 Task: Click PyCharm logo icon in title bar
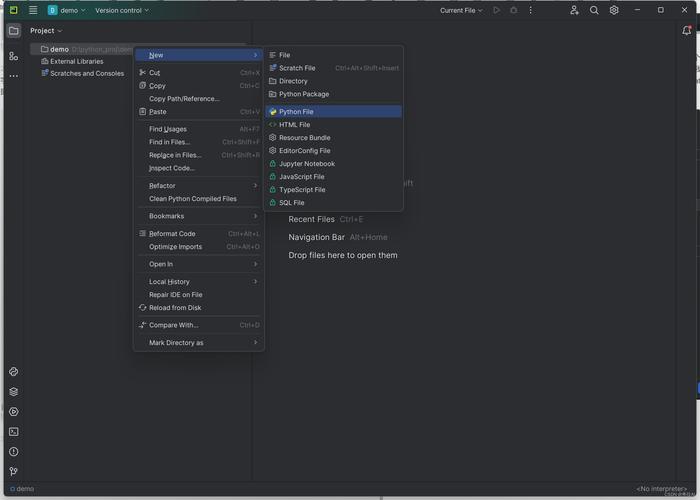point(14,10)
